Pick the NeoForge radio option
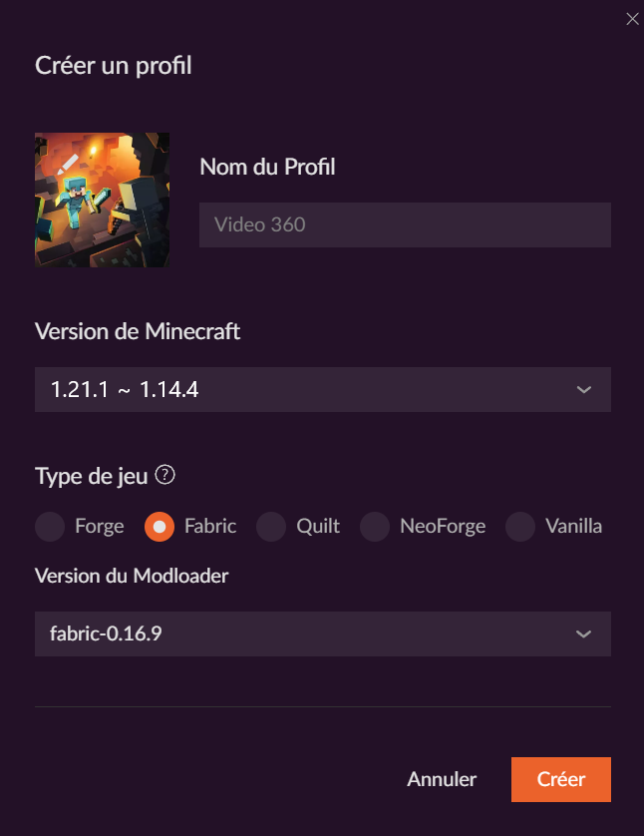Viewport: 644px width, 836px height. (375, 526)
